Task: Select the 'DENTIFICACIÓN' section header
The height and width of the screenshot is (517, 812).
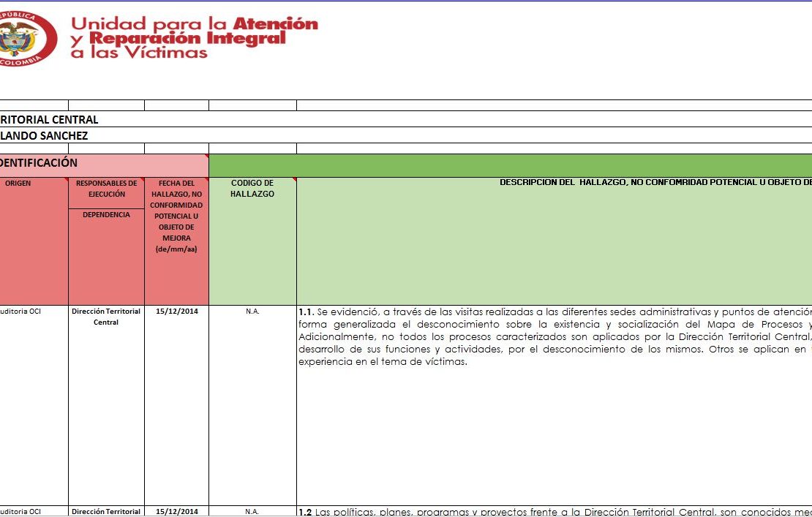Action: pyautogui.click(x=104, y=165)
